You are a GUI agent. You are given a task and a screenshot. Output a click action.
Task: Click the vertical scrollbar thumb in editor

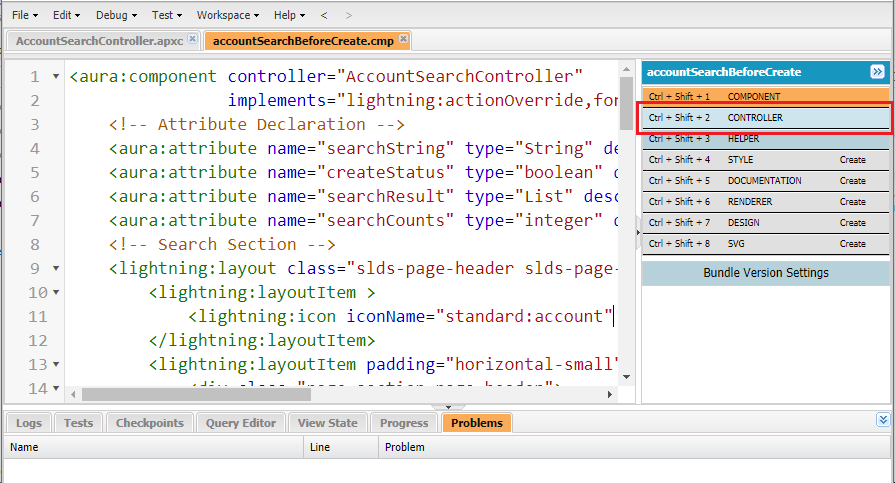pos(626,103)
